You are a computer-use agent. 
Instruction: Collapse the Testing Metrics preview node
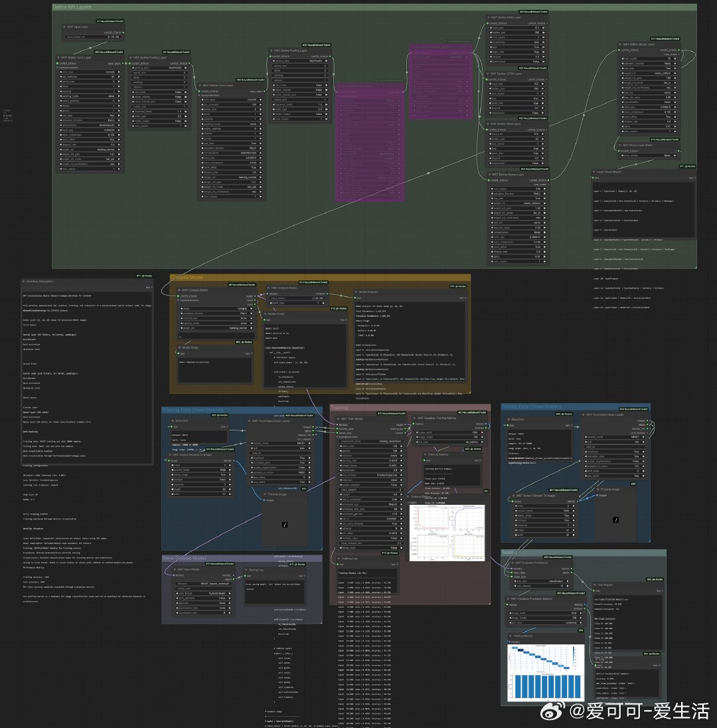click(x=510, y=636)
